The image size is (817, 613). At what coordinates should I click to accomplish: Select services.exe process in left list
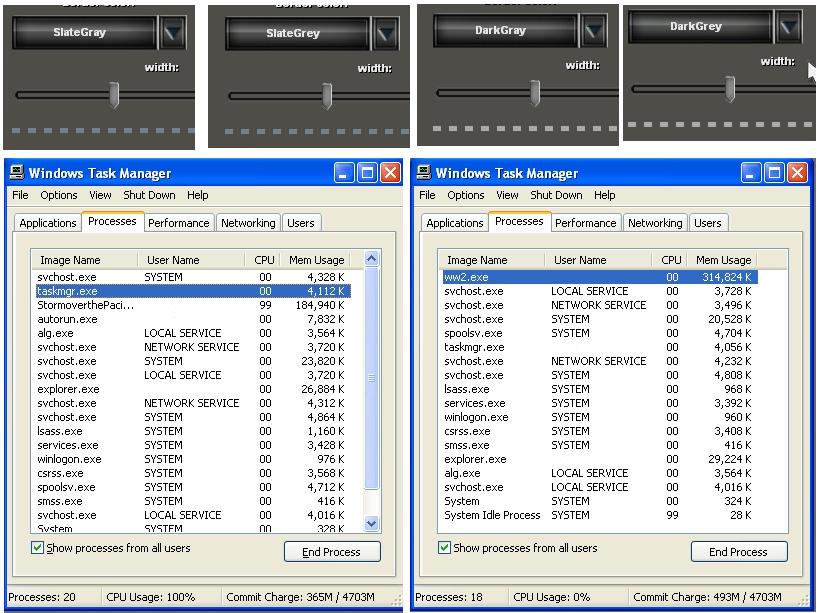pyautogui.click(x=193, y=445)
